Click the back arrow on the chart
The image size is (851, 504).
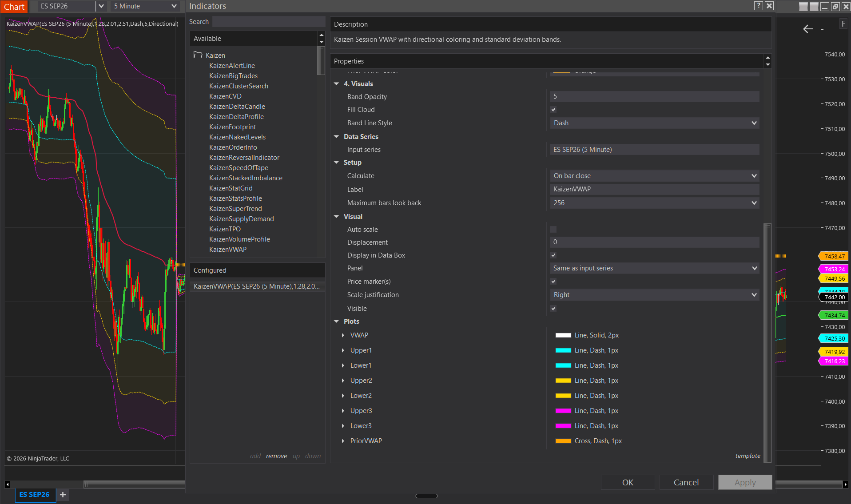808,29
